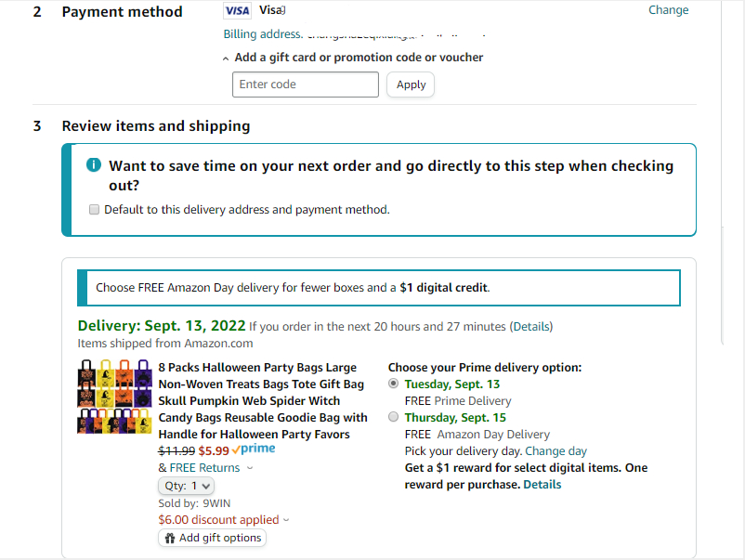Click the Change day link
Screen dimensions: 745x560
tap(555, 450)
